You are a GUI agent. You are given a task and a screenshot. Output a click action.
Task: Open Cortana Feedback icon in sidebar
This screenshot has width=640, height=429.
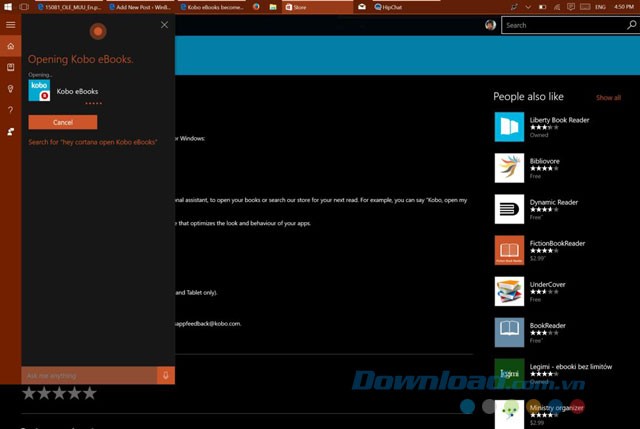[10, 131]
